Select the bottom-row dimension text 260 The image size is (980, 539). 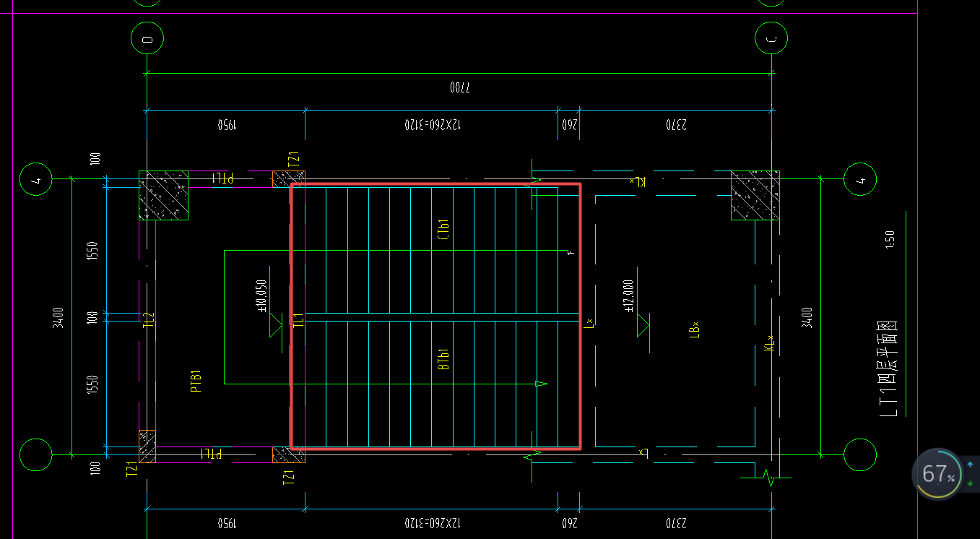569,522
